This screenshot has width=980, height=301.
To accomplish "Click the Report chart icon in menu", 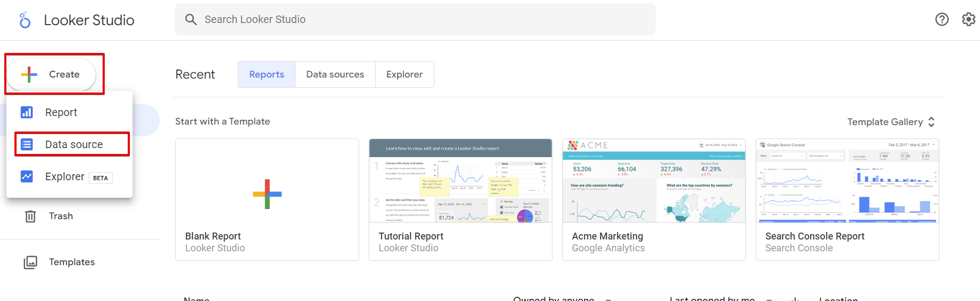I will 27,112.
